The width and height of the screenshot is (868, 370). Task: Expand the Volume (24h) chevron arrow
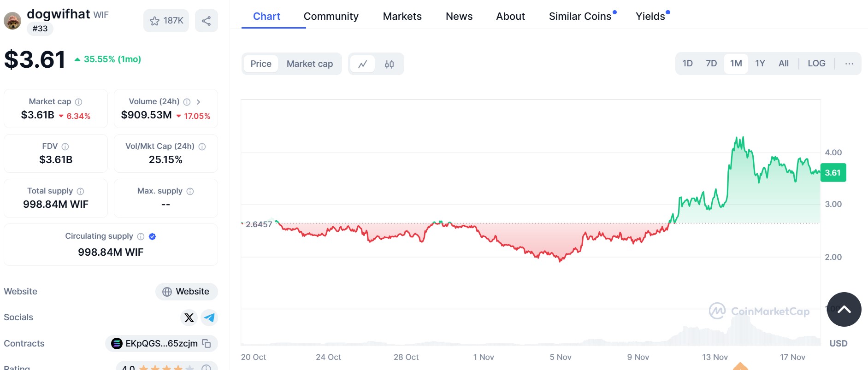pyautogui.click(x=198, y=102)
